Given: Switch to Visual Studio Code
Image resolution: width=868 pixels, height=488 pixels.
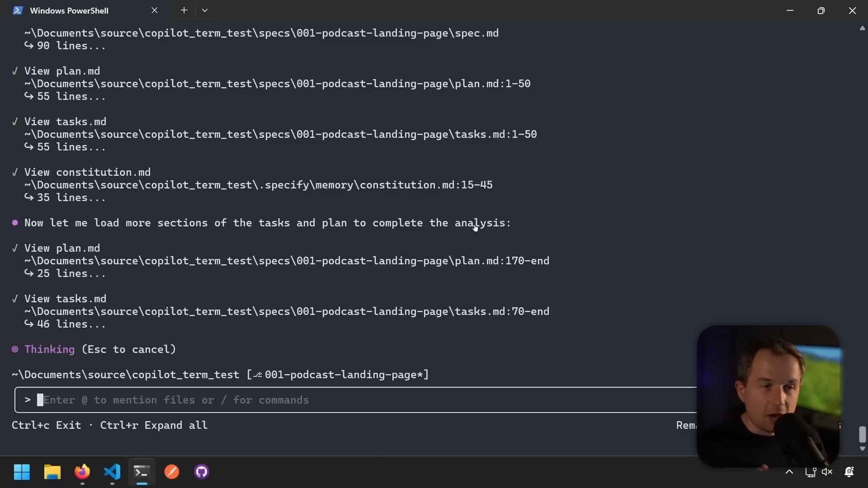Looking at the screenshot, I should (x=112, y=472).
